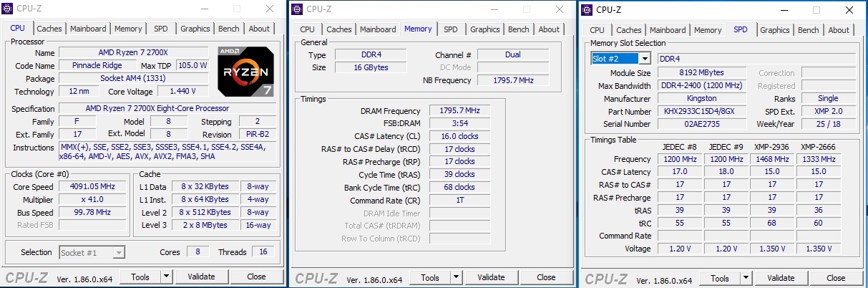Click CPU-Z app icon in right window title
Screen dimensions: 868x288
pyautogui.click(x=587, y=9)
